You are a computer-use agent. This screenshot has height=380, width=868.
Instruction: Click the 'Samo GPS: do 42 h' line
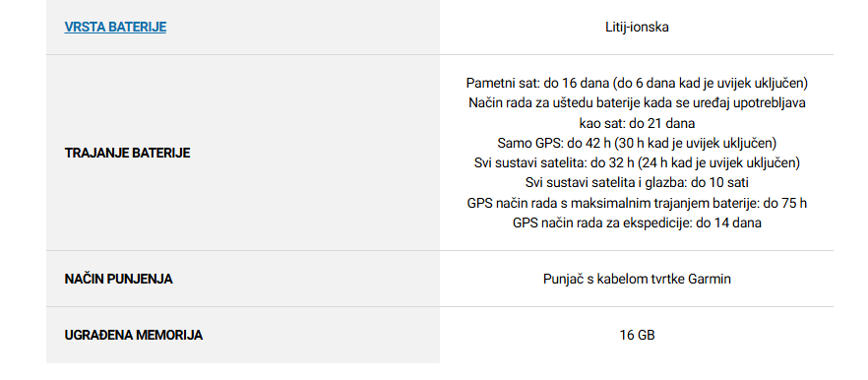coord(637,143)
